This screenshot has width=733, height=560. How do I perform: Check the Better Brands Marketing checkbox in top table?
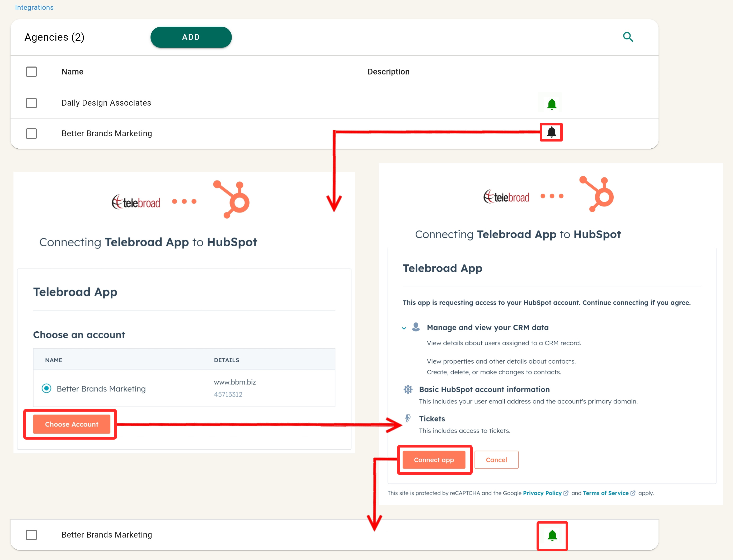[31, 134]
